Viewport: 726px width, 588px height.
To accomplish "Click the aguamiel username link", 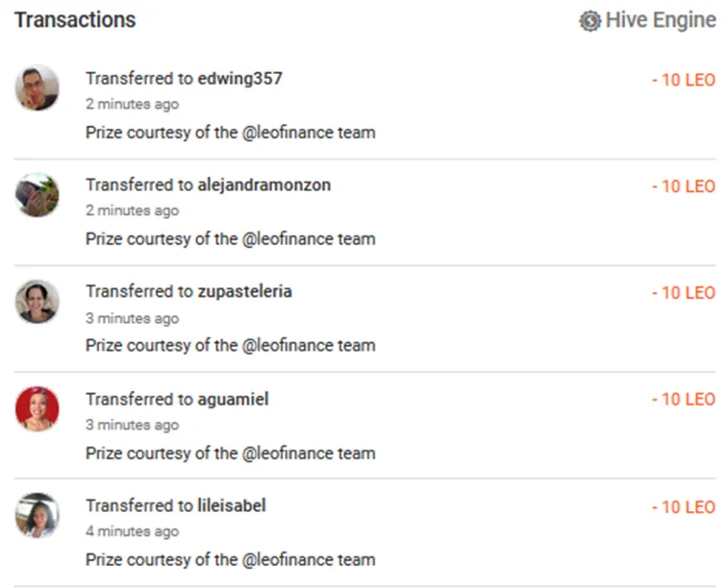I will (x=233, y=400).
